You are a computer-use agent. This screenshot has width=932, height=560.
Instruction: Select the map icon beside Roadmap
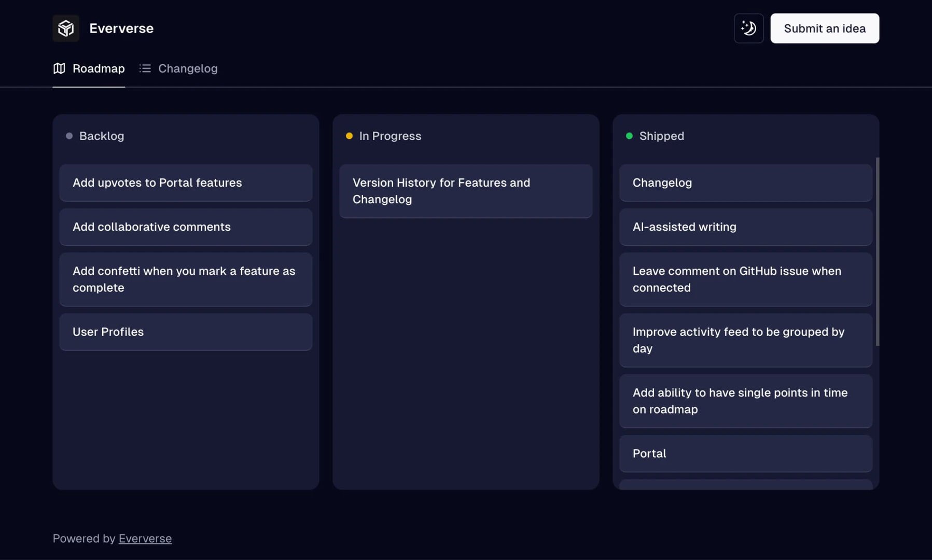(x=59, y=68)
